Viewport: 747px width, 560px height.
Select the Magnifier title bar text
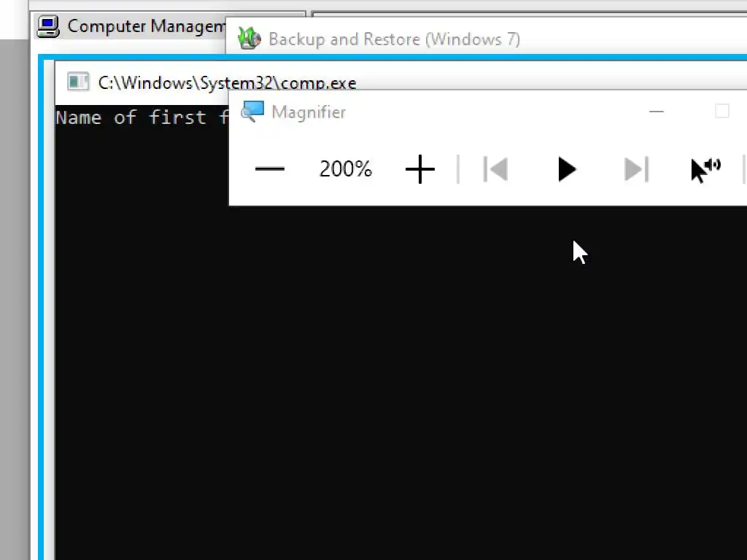click(x=309, y=112)
